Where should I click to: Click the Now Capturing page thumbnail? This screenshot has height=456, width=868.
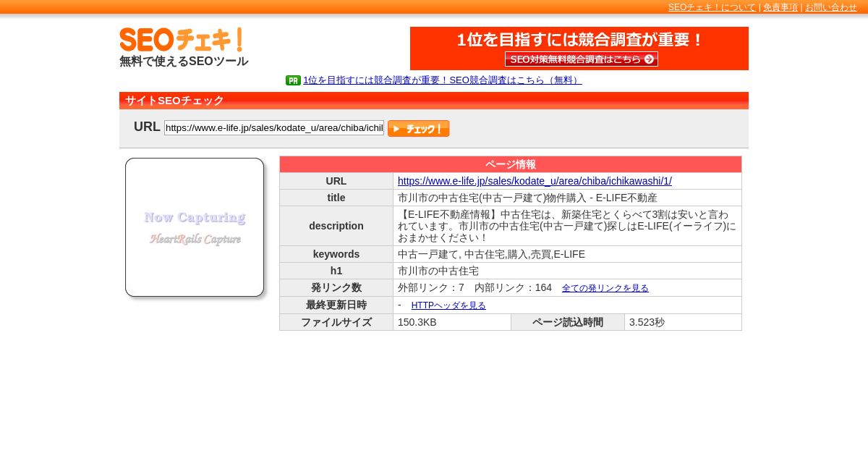pyautogui.click(x=195, y=227)
